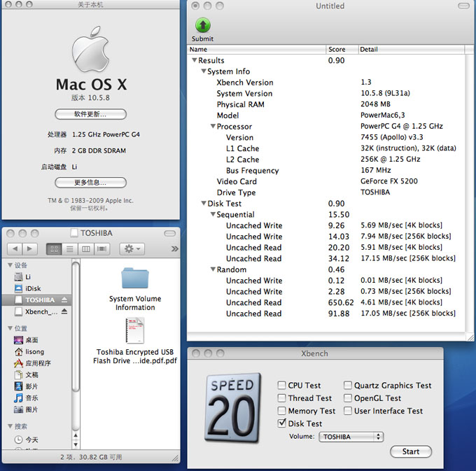Collapse the 设备 Devices sidebar group
This screenshot has height=471, width=476.
(10, 265)
